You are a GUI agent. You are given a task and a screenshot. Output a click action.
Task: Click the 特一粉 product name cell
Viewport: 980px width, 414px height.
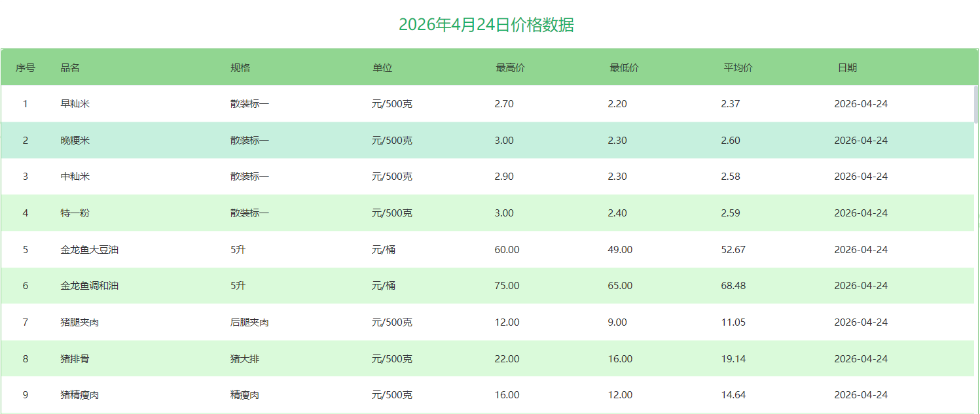(75, 213)
